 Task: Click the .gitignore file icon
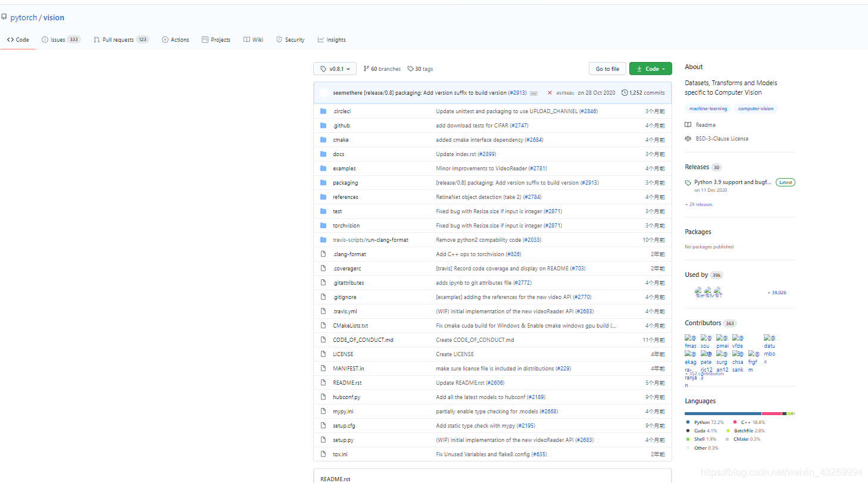click(x=323, y=297)
